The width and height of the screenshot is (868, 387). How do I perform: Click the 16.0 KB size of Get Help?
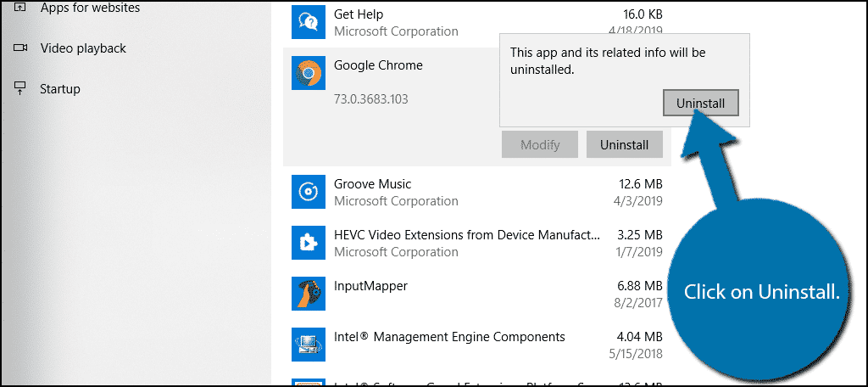coord(643,14)
